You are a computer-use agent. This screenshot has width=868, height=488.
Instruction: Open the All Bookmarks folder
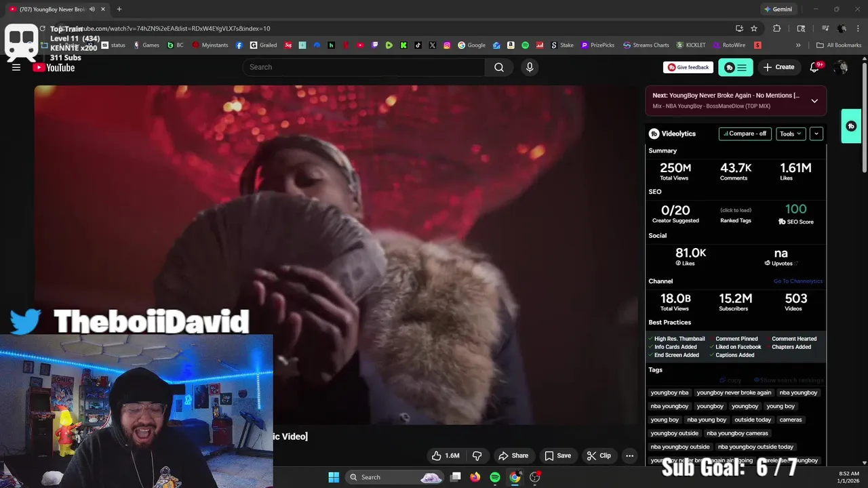click(x=839, y=45)
